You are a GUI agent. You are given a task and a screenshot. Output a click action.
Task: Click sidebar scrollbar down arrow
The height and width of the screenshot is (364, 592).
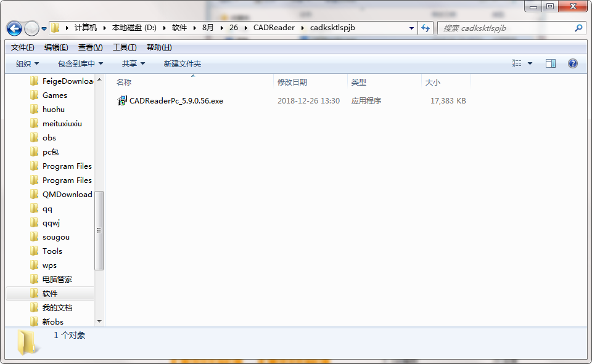point(99,322)
